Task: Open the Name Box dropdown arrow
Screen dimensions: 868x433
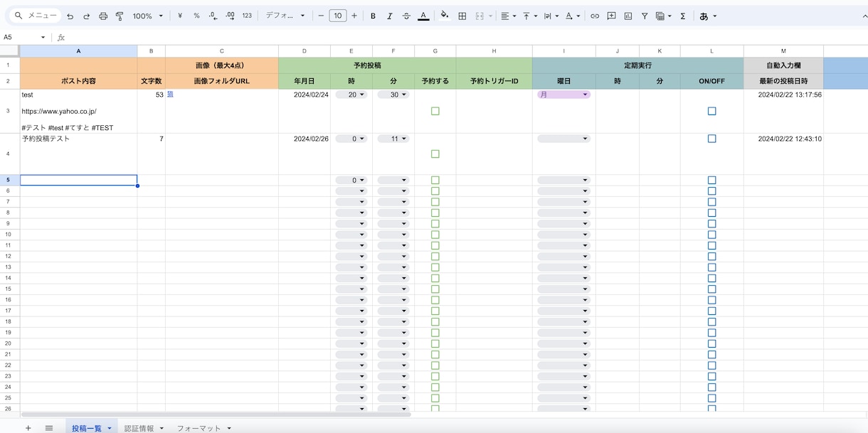Action: click(43, 37)
